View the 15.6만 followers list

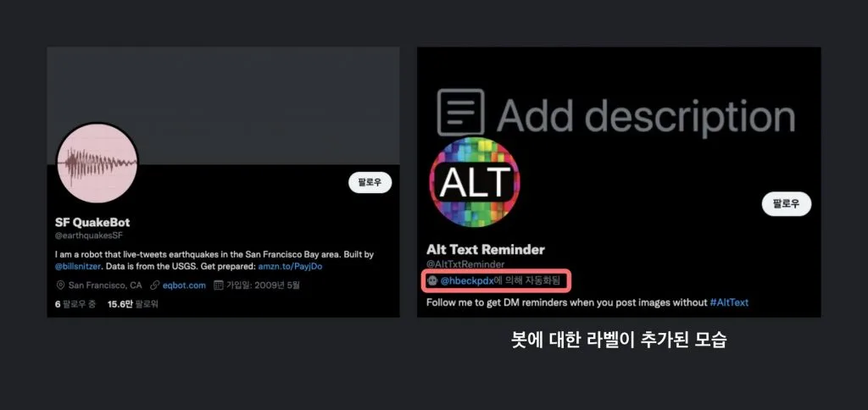point(133,304)
